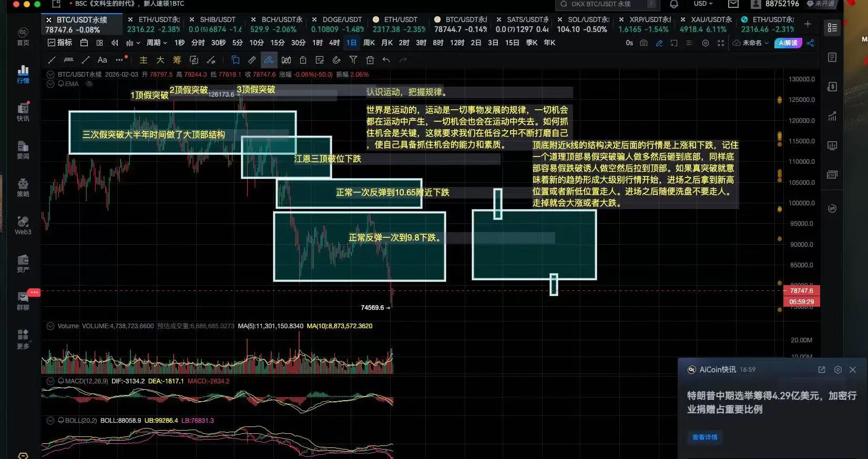Toggle the blue drawing mode pencil near camera
The width and height of the screenshot is (868, 459).
click(x=659, y=43)
